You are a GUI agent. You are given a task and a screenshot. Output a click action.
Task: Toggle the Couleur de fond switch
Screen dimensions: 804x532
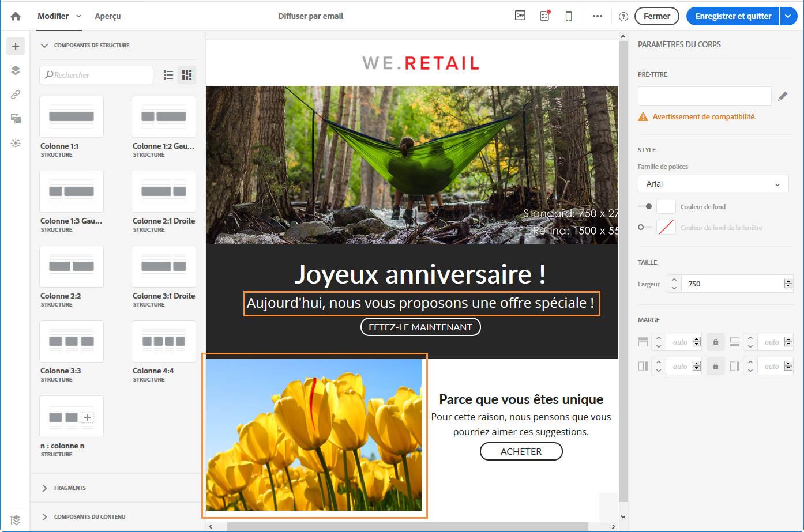pos(645,206)
